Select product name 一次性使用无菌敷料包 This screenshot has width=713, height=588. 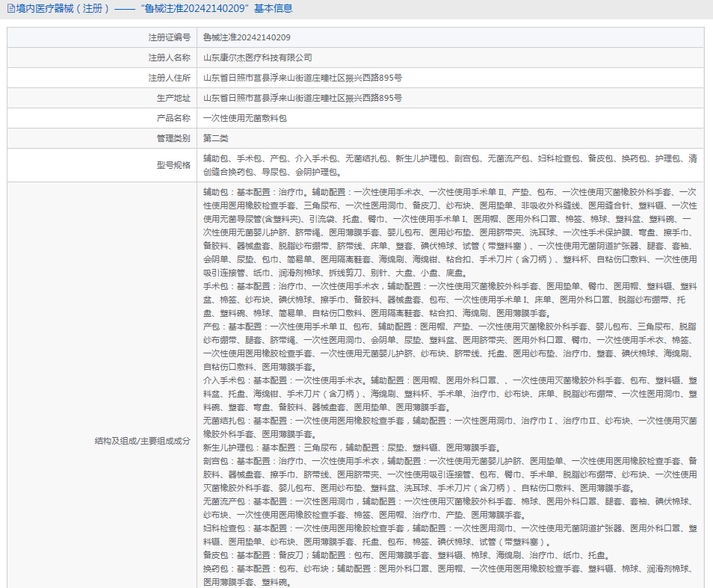(x=245, y=118)
